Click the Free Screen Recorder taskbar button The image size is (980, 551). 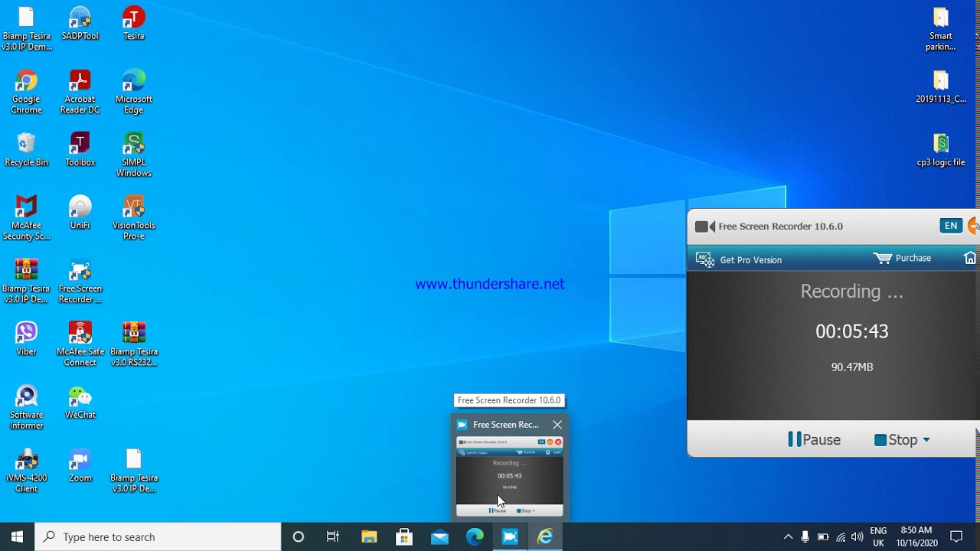pos(510,536)
